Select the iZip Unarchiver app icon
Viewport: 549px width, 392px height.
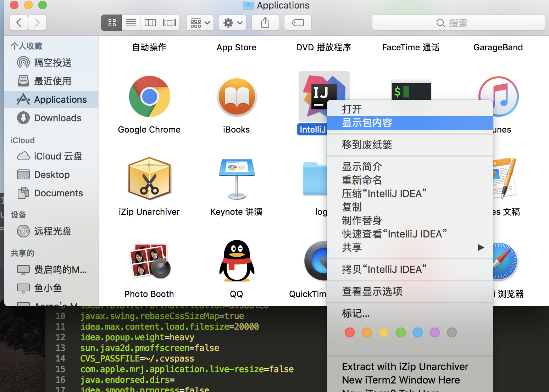pyautogui.click(x=149, y=179)
